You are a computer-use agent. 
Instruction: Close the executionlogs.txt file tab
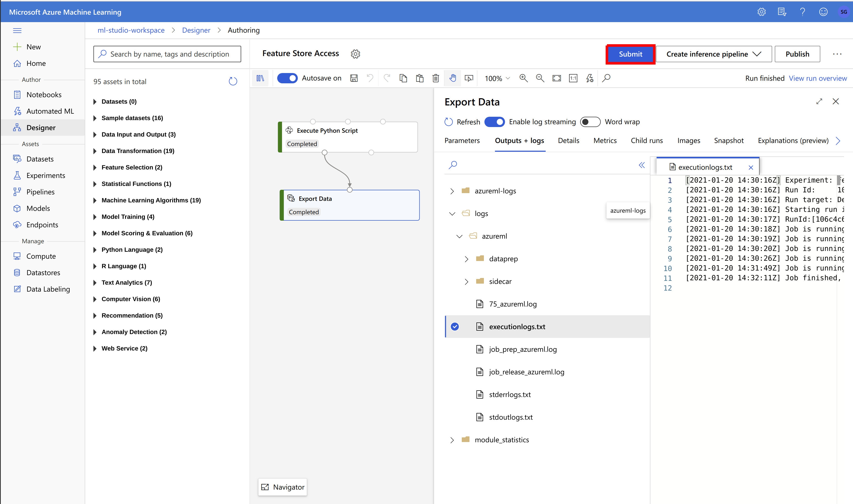[x=751, y=167]
